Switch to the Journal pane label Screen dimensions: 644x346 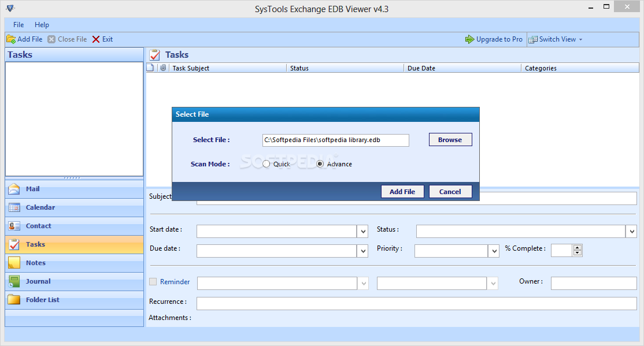coord(38,281)
